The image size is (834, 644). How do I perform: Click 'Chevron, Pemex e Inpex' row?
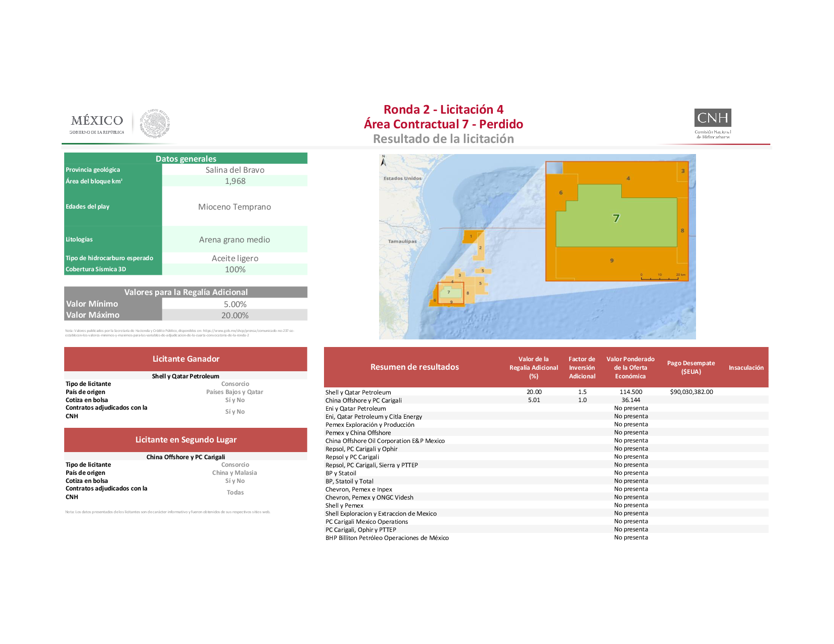point(546,489)
